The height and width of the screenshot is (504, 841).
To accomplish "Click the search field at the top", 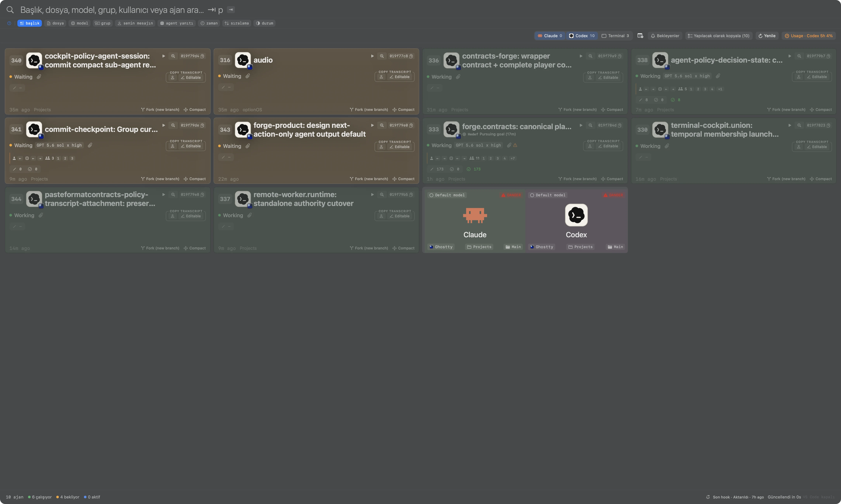I will tap(112, 10).
